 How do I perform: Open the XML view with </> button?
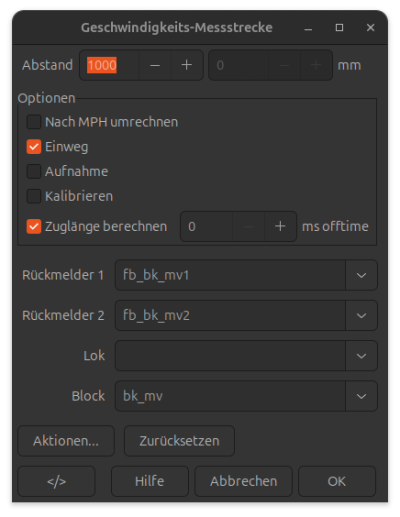click(x=56, y=481)
